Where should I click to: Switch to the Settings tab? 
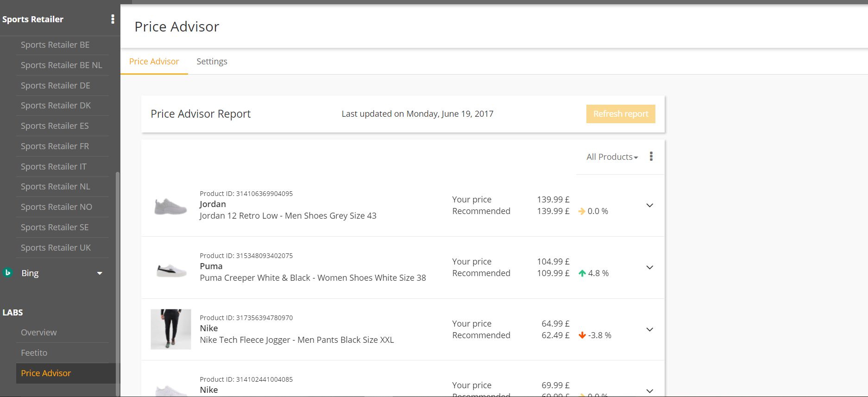pos(212,62)
